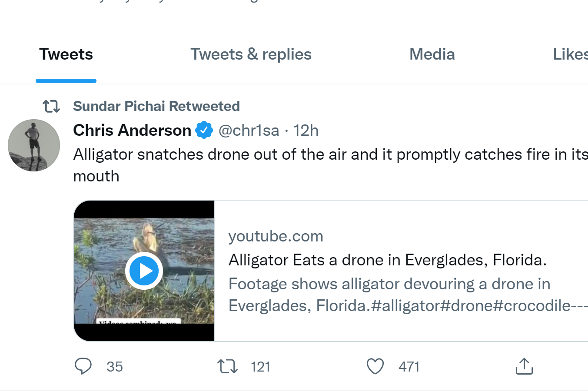588x392 pixels.
Task: Open the Sundar Pichai Retweeted link
Action: click(156, 106)
